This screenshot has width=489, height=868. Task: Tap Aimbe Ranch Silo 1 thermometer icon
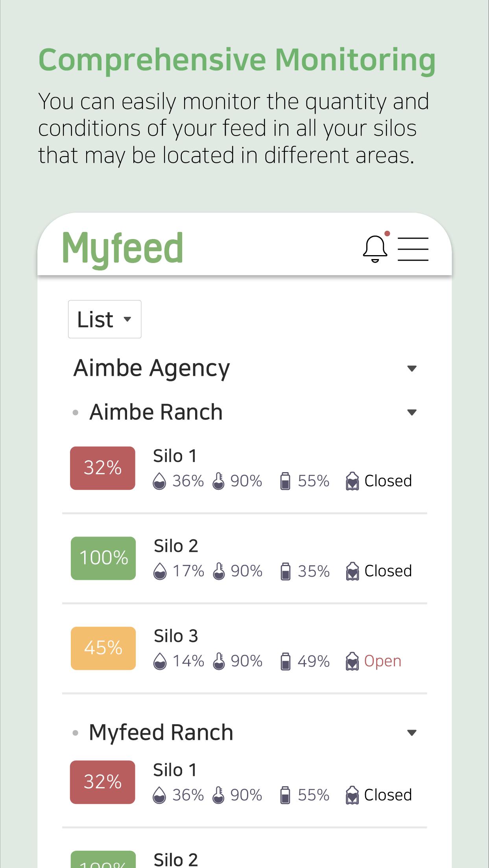(218, 481)
